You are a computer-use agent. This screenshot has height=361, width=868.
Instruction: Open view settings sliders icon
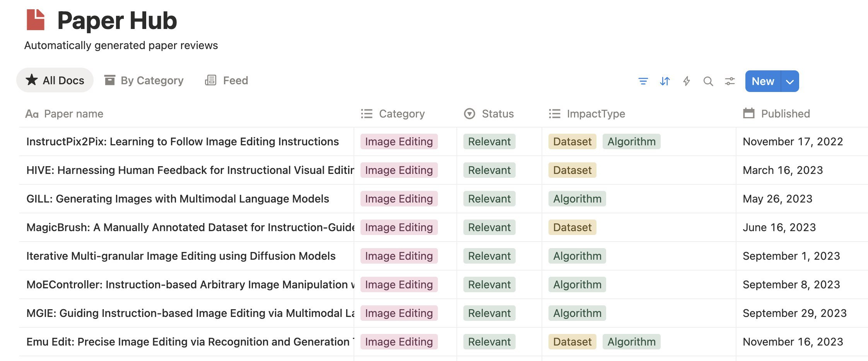click(x=730, y=81)
